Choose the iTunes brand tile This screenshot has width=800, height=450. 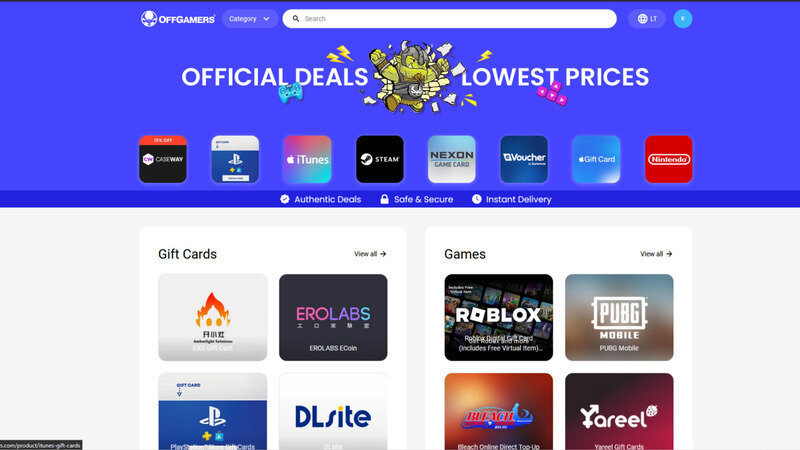[308, 159]
